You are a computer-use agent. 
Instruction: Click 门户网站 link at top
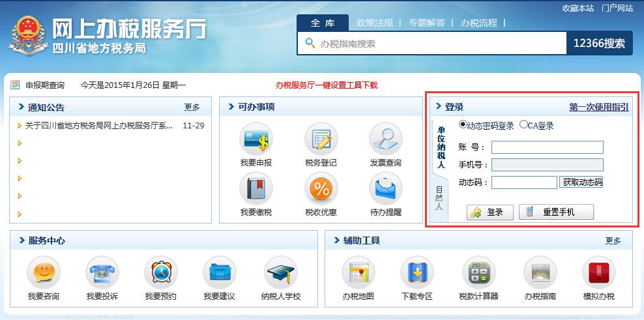[617, 8]
